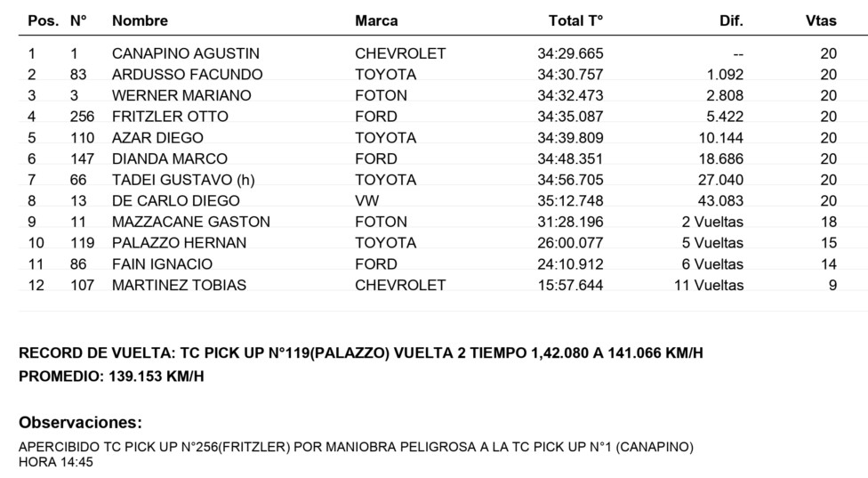Select driver name ARDUSSO FACUNDO
Screen dimensions: 868x478
pos(187,75)
